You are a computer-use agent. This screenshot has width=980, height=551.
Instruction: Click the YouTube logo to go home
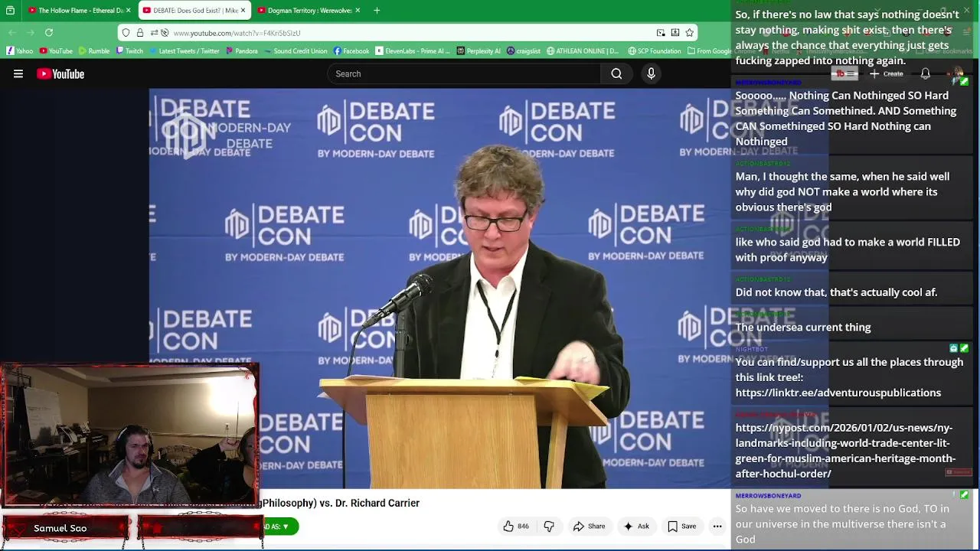[x=60, y=74]
